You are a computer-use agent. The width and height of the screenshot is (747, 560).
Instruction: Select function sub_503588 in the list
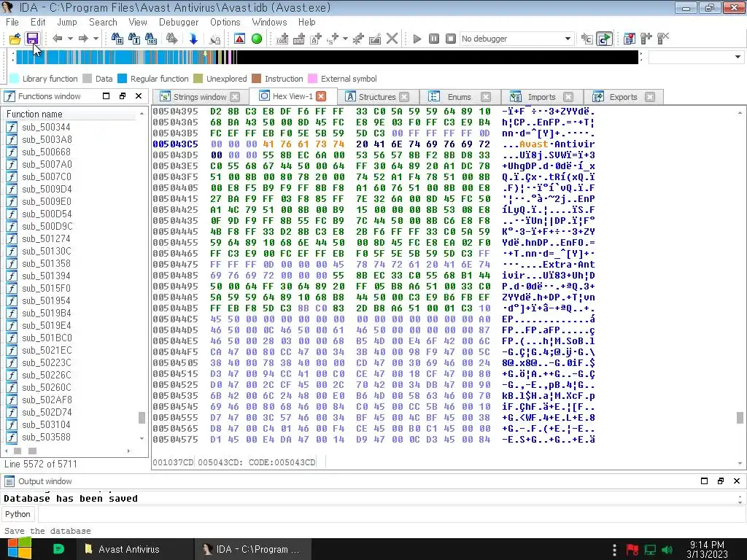(46, 437)
